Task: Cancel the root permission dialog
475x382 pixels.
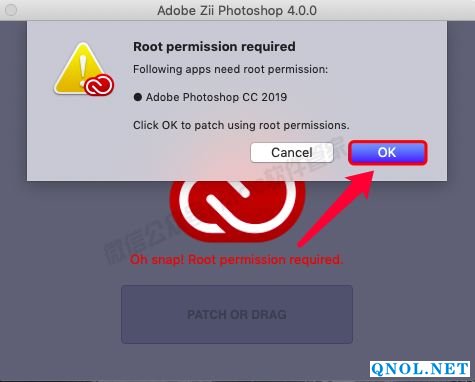Action: (x=292, y=153)
